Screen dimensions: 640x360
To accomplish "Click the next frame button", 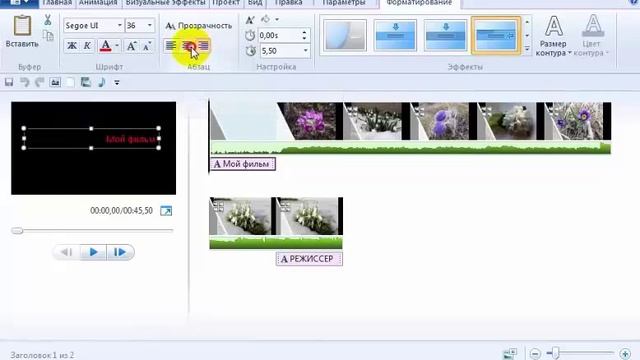I will 120,253.
